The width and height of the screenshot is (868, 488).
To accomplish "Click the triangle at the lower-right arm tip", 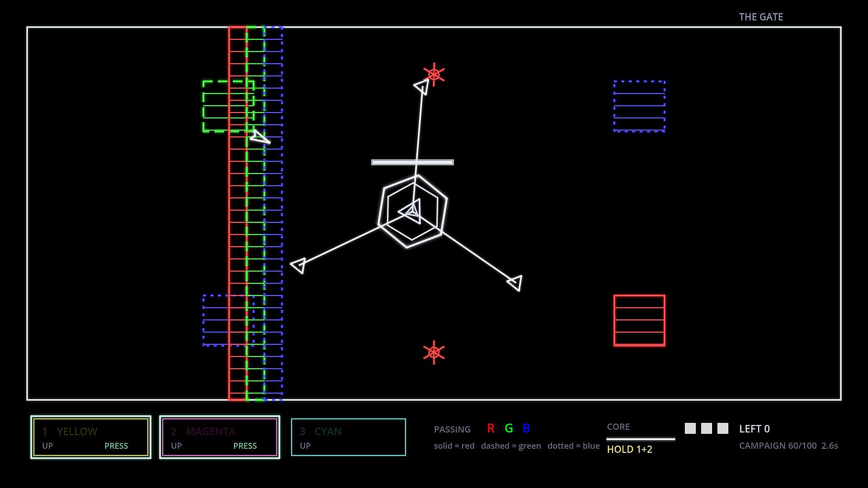I will coord(515,283).
